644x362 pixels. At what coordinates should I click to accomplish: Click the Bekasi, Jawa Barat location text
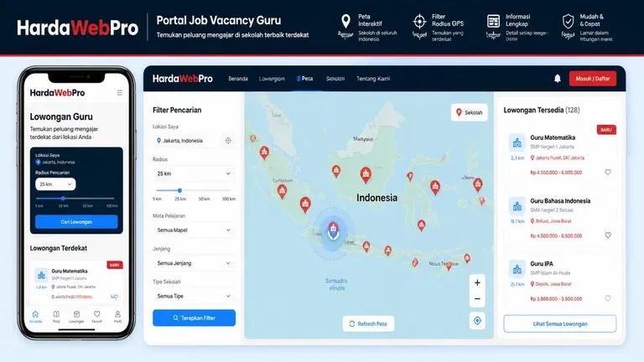point(553,221)
